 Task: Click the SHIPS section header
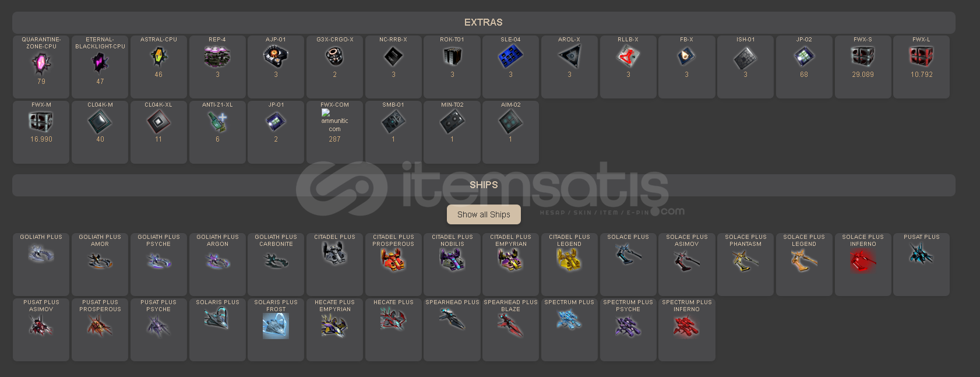[484, 185]
